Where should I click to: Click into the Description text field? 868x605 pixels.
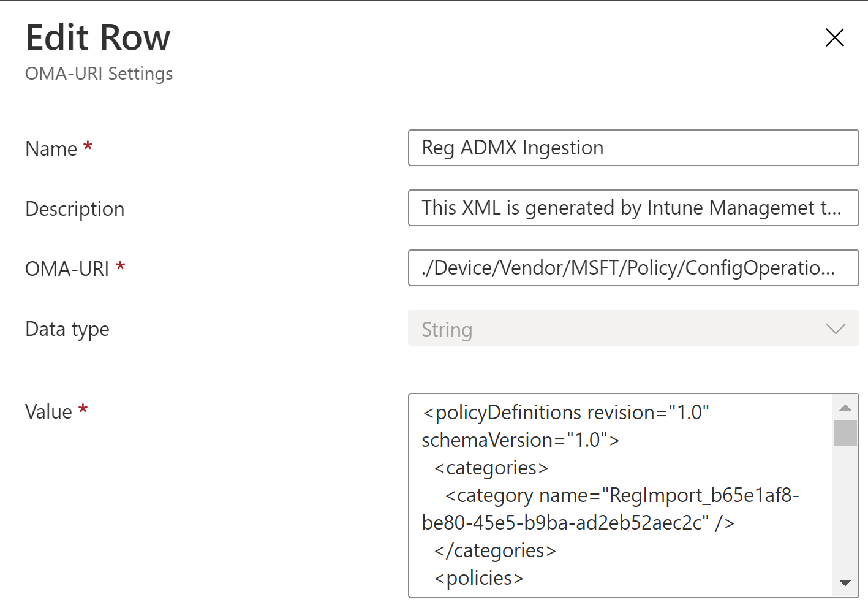click(633, 208)
